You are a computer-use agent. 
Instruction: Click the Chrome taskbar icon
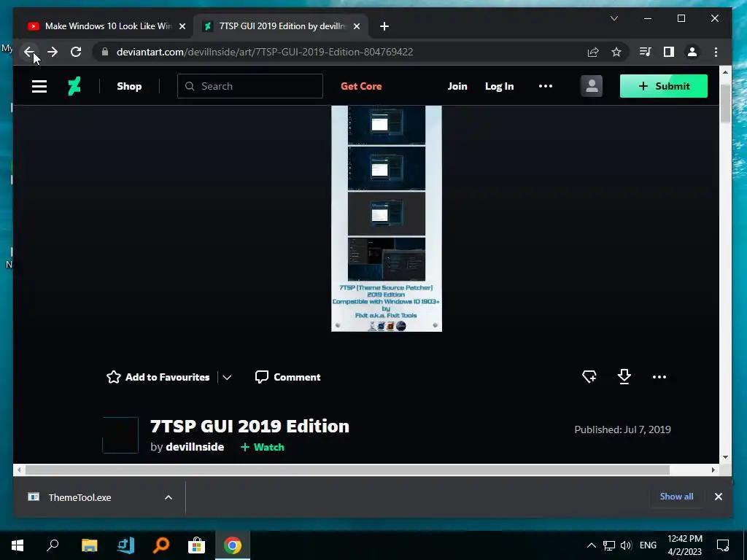[x=233, y=545]
